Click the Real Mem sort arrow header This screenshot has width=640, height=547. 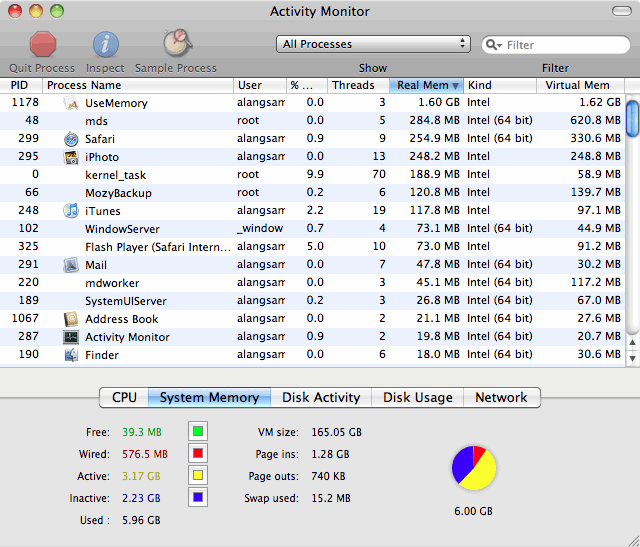click(x=427, y=85)
